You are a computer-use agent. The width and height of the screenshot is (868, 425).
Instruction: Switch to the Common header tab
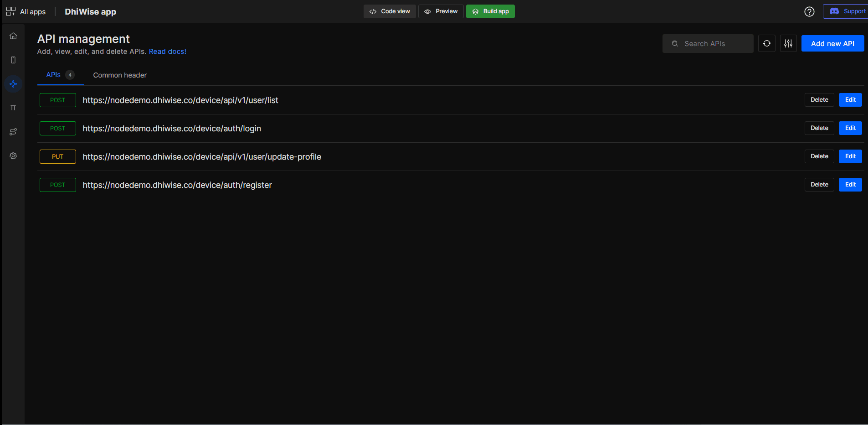[119, 75]
